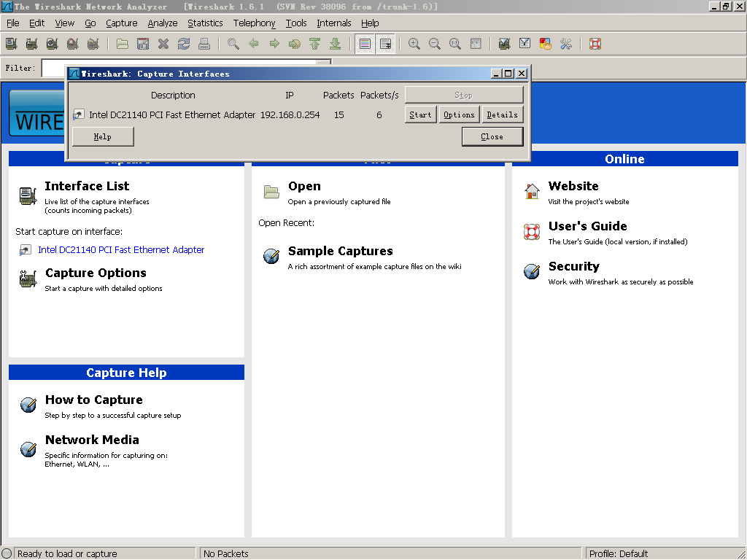Click Details in Capture Interfaces dialog
The width and height of the screenshot is (747, 560).
502,114
